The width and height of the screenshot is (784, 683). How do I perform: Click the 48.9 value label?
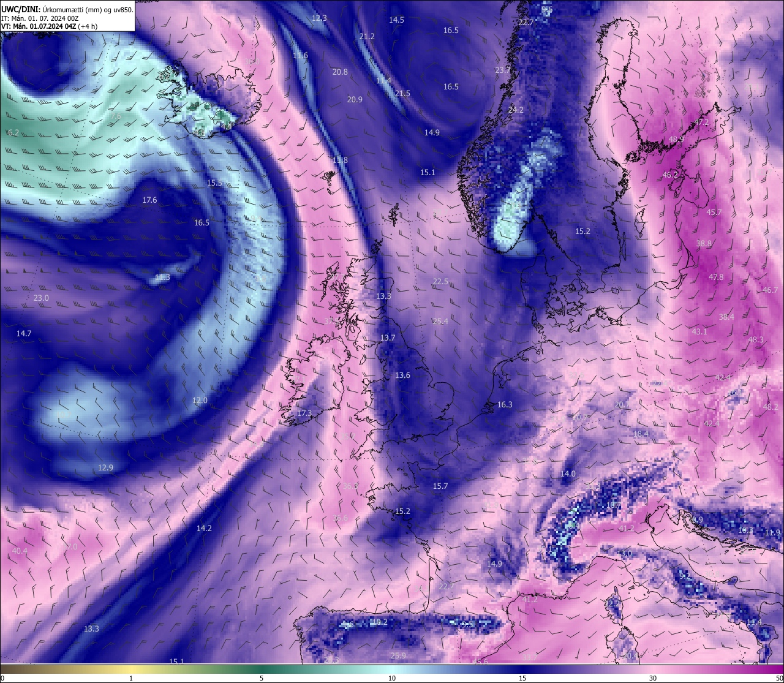point(676,140)
